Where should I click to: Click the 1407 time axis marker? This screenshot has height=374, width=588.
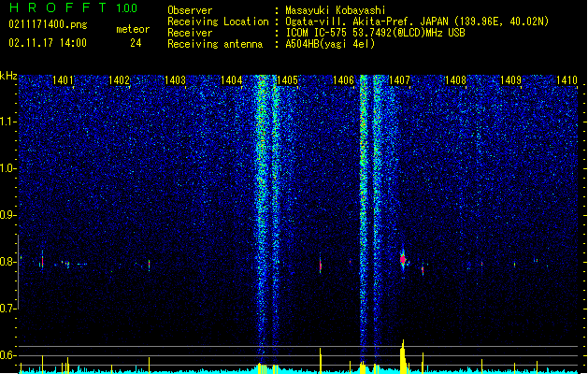click(x=399, y=80)
